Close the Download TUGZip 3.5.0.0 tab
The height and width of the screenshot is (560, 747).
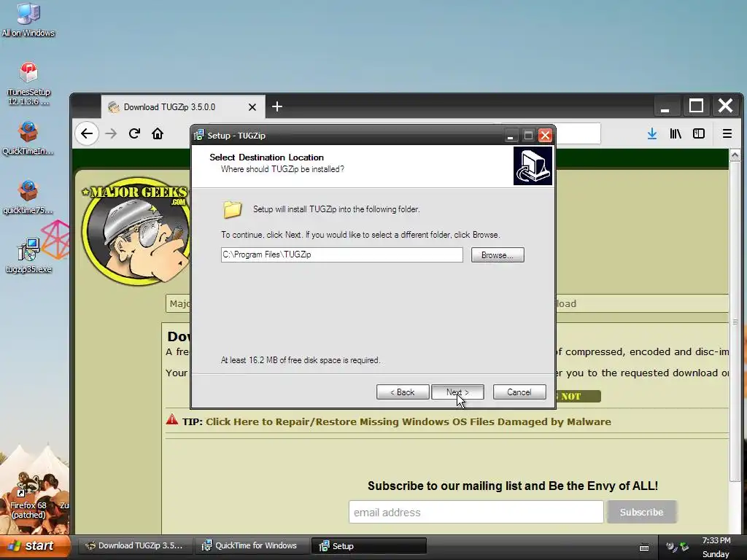pos(252,107)
